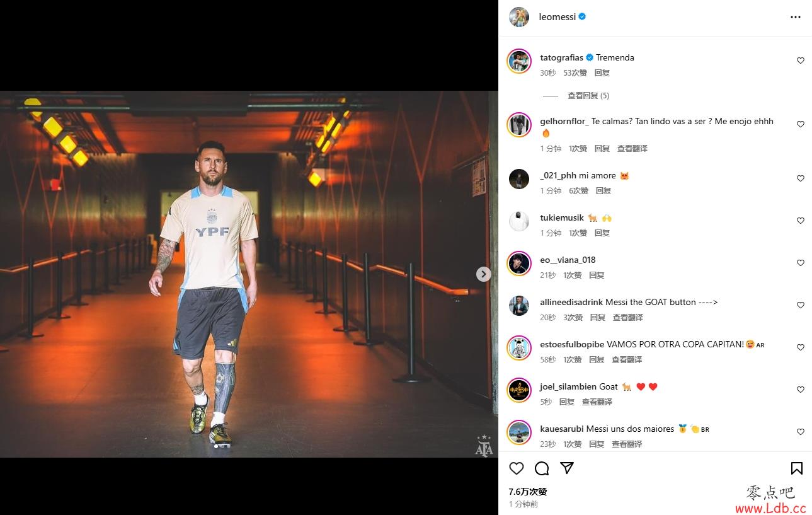Like tatografias's Tremenda comment
The image size is (812, 515).
coord(801,61)
